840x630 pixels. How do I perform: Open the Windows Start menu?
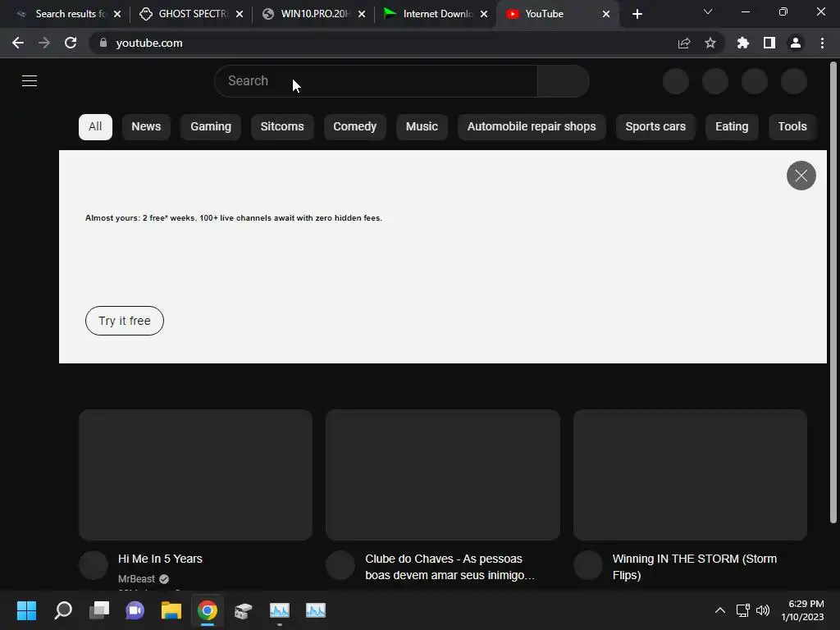(26, 610)
